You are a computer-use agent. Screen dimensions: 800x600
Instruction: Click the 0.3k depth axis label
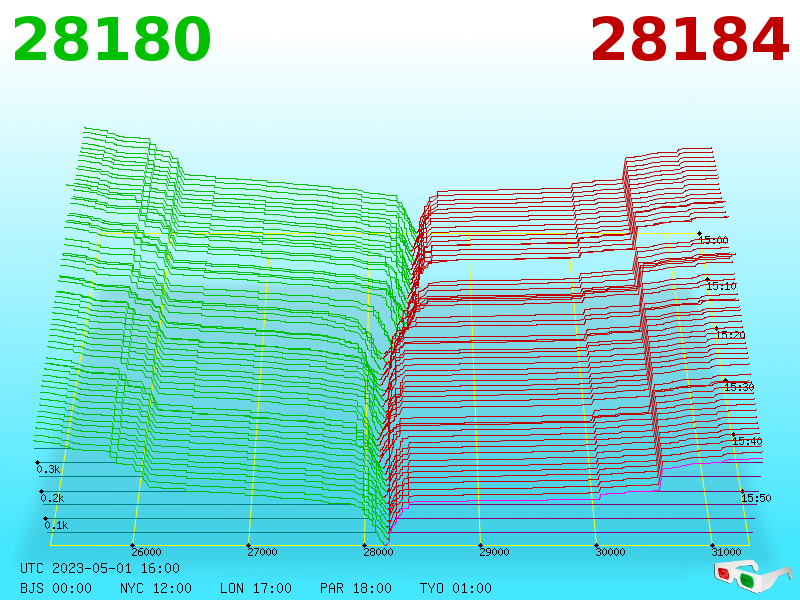[48, 469]
